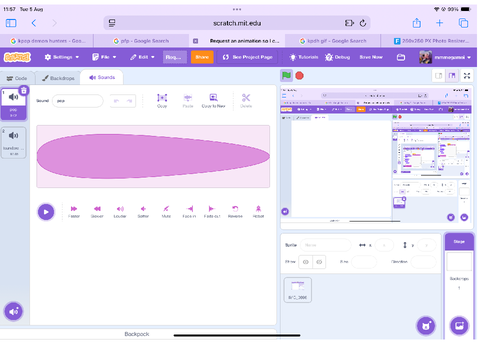
Task: Undo the last sound edit
Action: click(116, 101)
